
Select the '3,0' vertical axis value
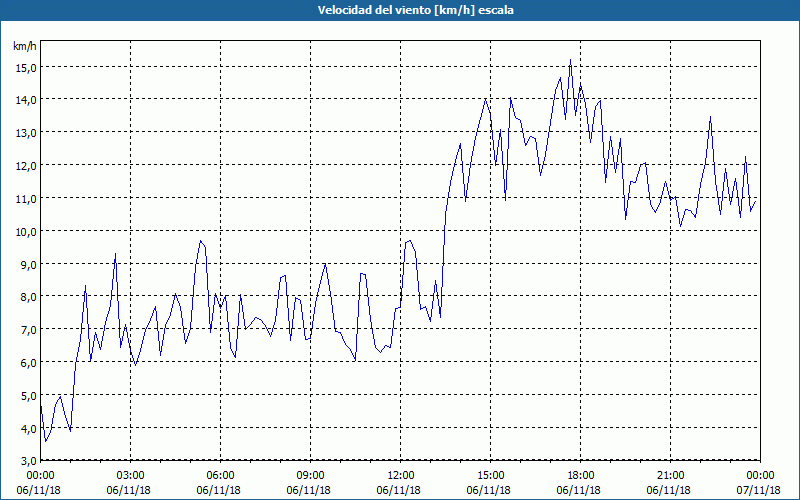coord(28,461)
